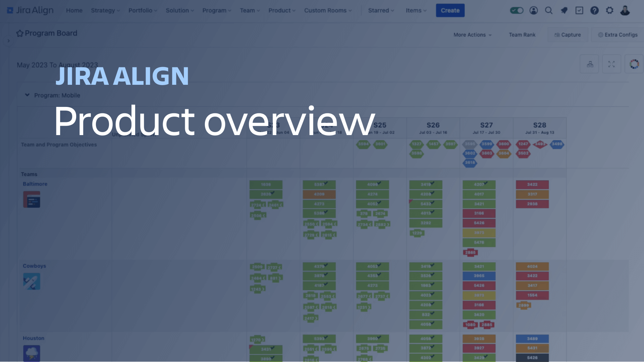Viewport: 644px width, 362px height.
Task: Open notifications bell icon
Action: pyautogui.click(x=564, y=10)
